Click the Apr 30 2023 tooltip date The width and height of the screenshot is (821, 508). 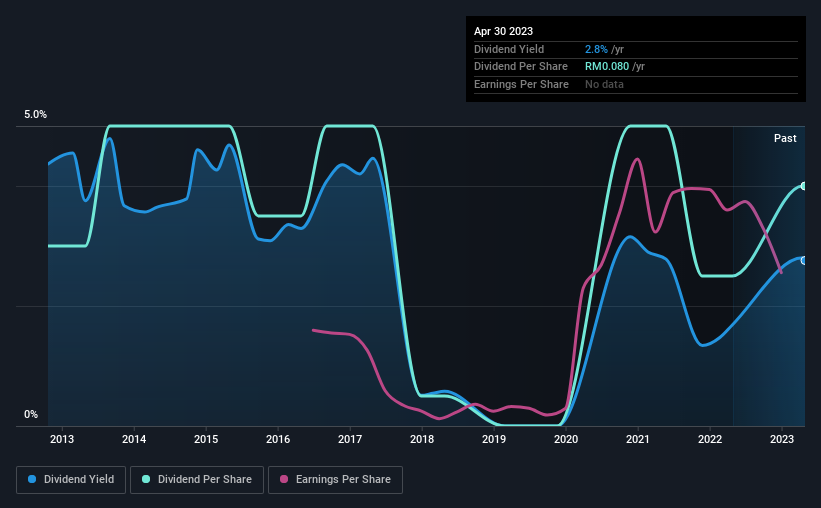(503, 31)
